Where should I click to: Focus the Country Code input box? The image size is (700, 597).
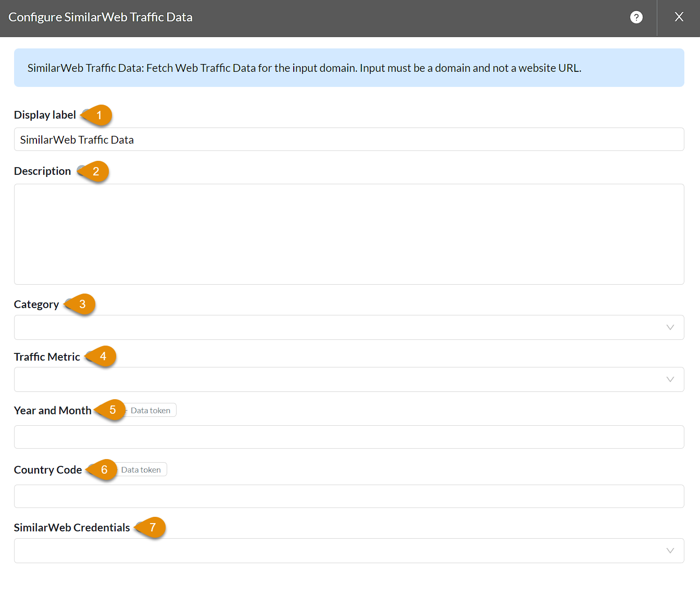(x=348, y=497)
